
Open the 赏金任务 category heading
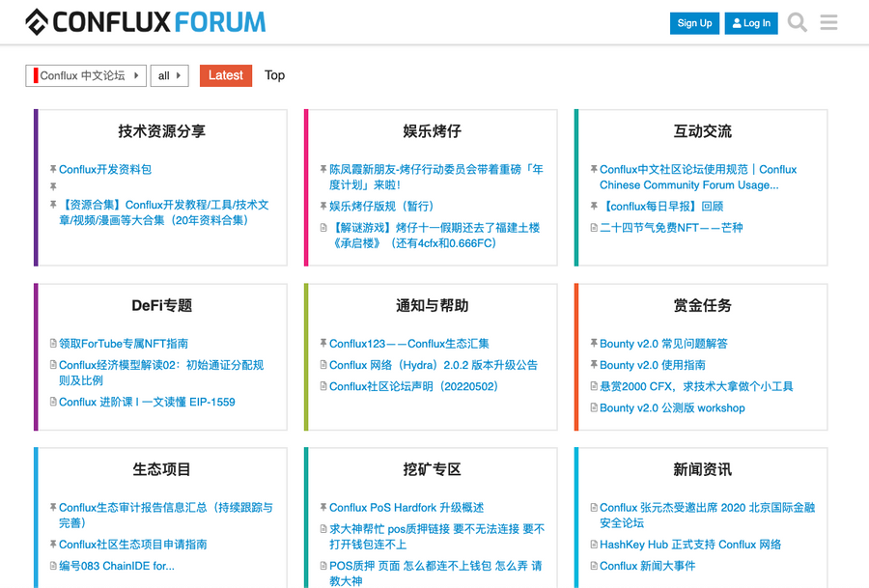click(703, 305)
